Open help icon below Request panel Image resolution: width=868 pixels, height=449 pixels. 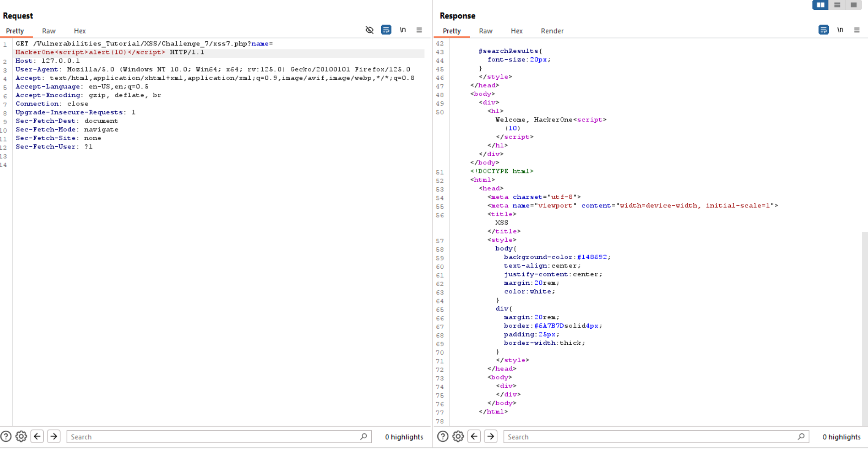[6, 437]
